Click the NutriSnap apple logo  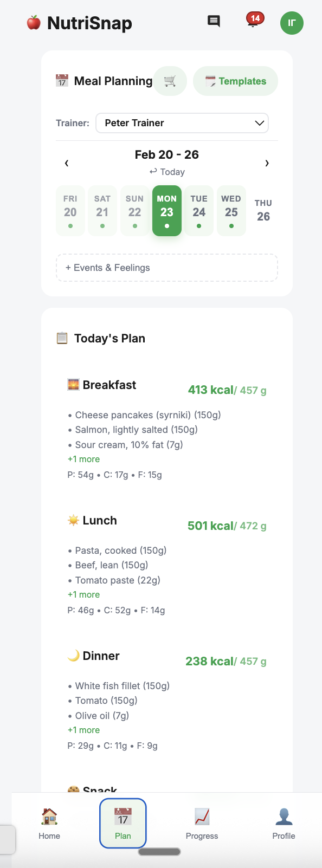point(34,22)
